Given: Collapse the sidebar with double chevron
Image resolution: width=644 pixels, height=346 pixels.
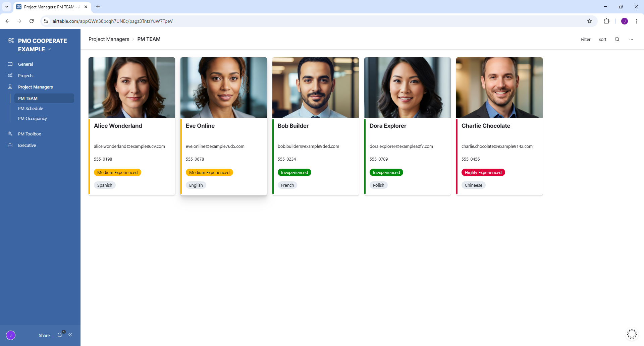Looking at the screenshot, I should (70, 335).
